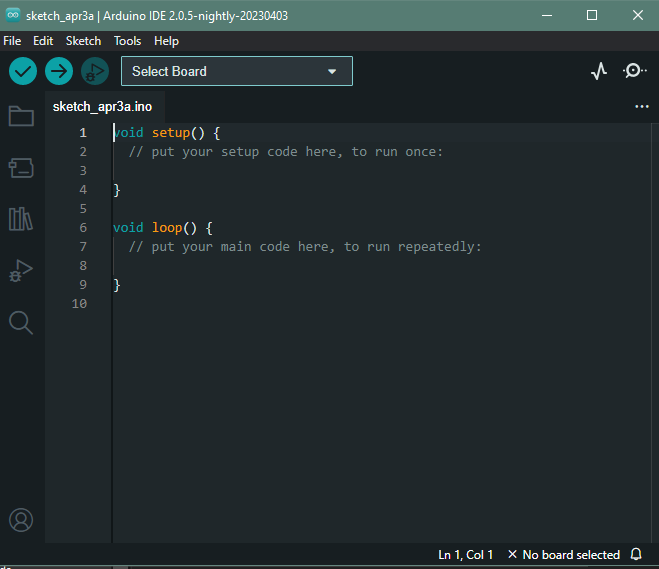Click the Verify checkmark button
The width and height of the screenshot is (659, 569).
[23, 71]
